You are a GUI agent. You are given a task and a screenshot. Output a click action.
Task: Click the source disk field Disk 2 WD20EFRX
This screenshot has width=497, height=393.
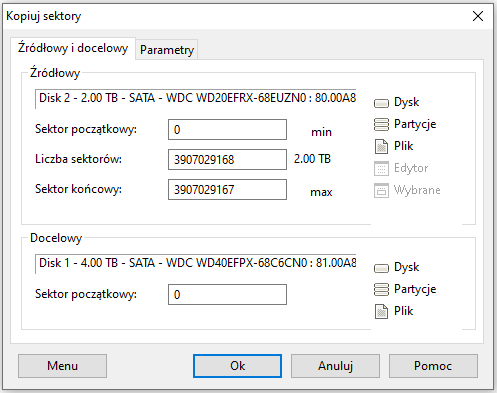pyautogui.click(x=196, y=98)
